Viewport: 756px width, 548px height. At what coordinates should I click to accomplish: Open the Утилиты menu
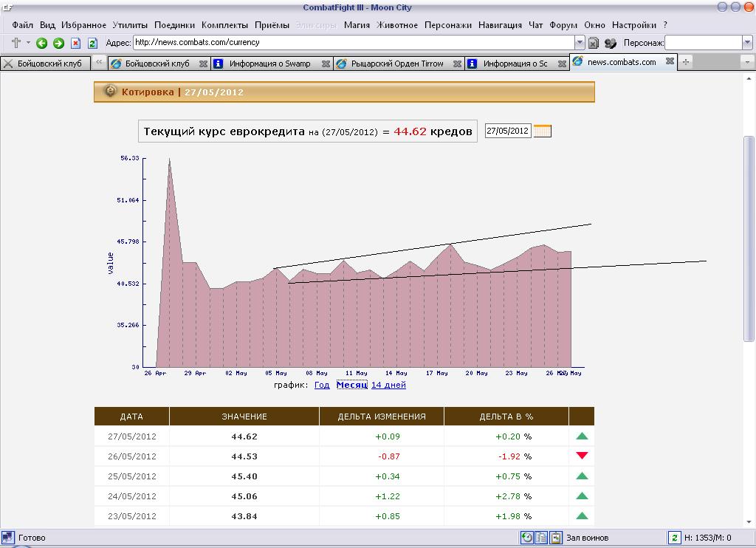coord(130,25)
